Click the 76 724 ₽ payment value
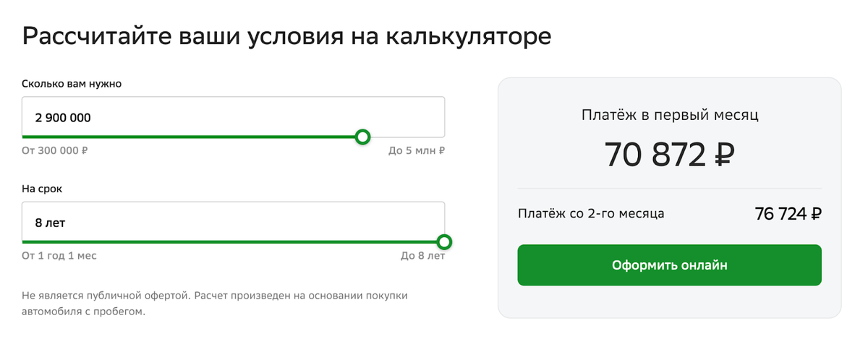 click(x=788, y=214)
